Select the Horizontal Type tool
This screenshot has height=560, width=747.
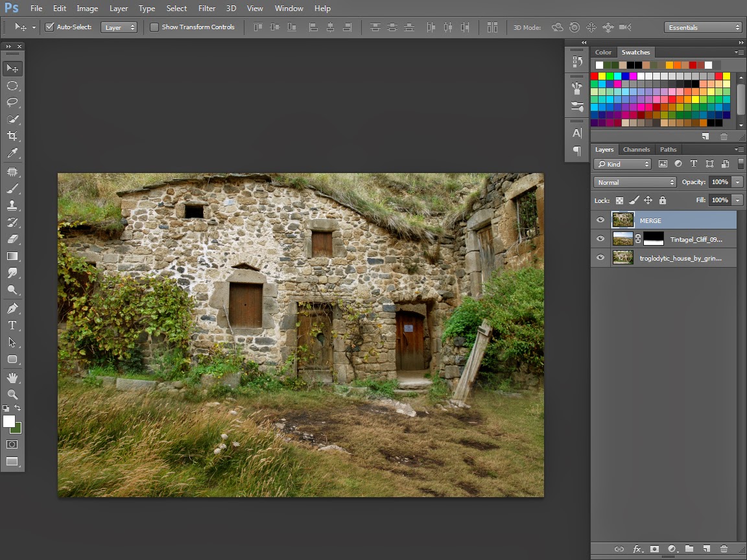12,325
